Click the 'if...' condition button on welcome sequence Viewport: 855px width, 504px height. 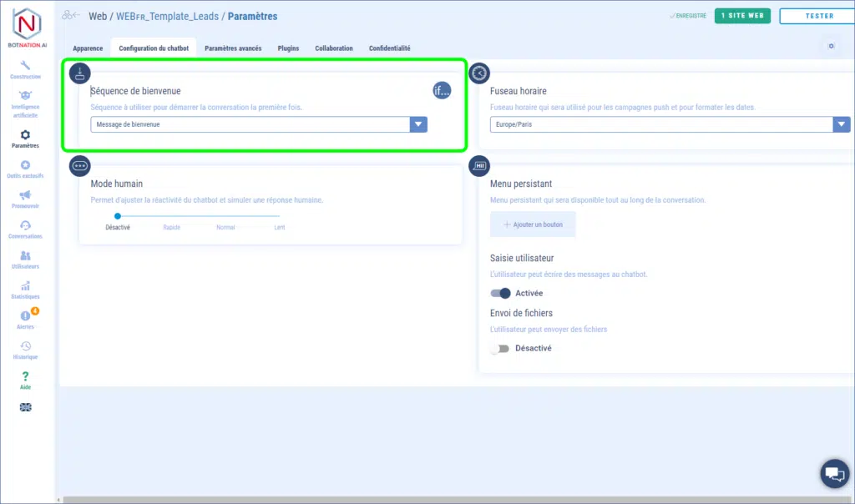441,91
